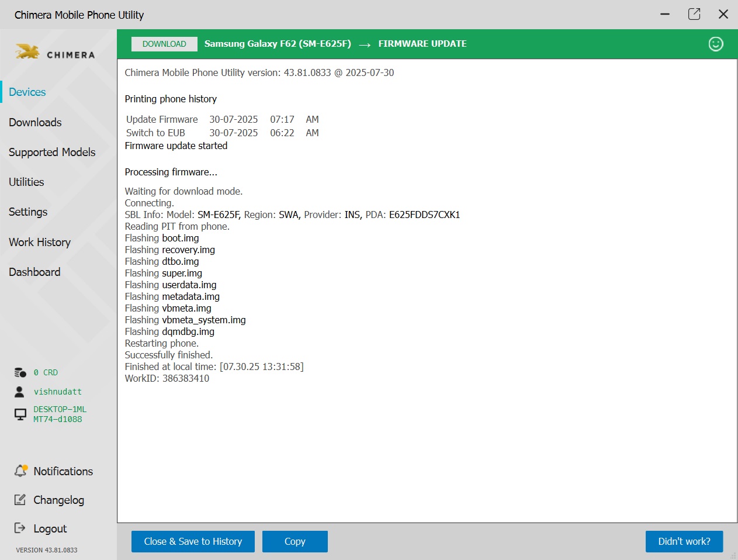The image size is (738, 560).
Task: Open Settings in the sidebar
Action: (x=28, y=212)
